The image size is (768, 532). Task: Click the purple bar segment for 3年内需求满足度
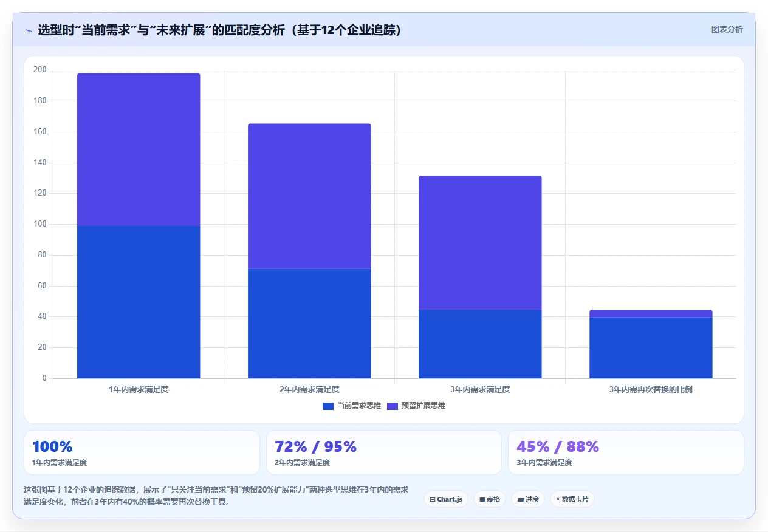(x=480, y=243)
